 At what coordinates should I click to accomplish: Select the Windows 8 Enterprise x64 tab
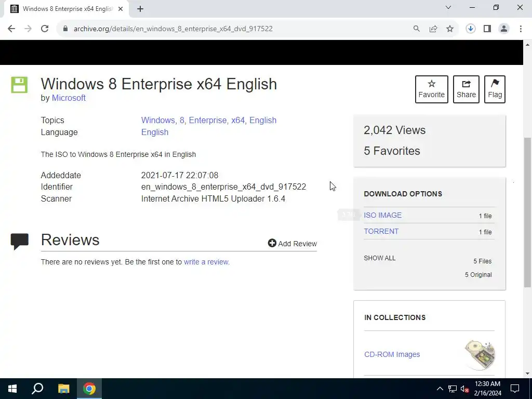click(67, 9)
